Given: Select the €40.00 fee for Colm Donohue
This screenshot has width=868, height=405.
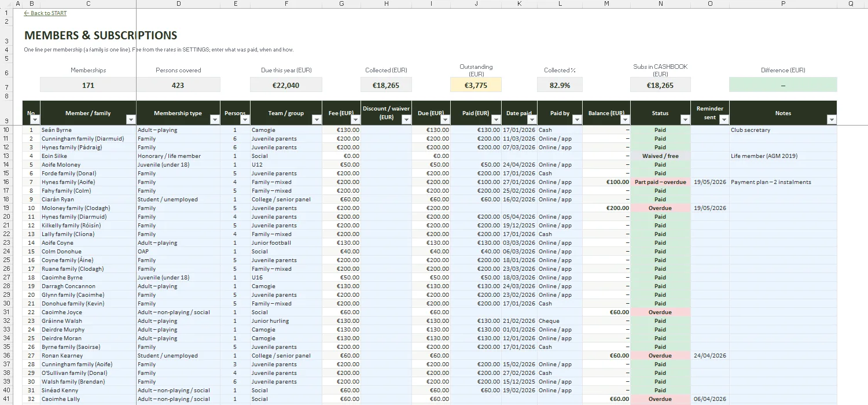Looking at the screenshot, I should pyautogui.click(x=341, y=252).
